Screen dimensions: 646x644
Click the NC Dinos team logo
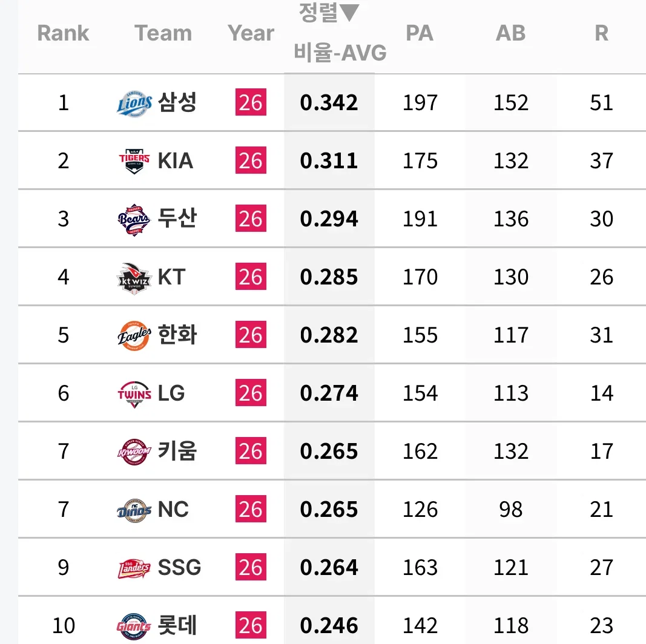click(134, 510)
